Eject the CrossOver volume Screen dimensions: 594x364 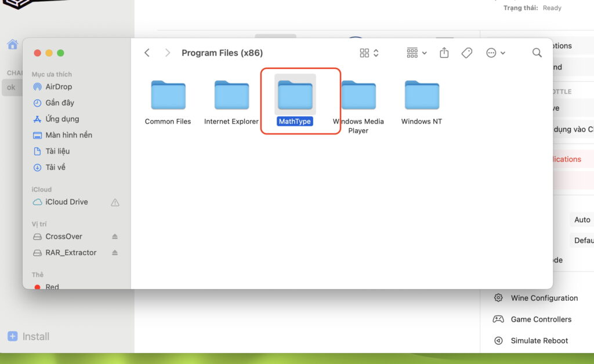(115, 236)
